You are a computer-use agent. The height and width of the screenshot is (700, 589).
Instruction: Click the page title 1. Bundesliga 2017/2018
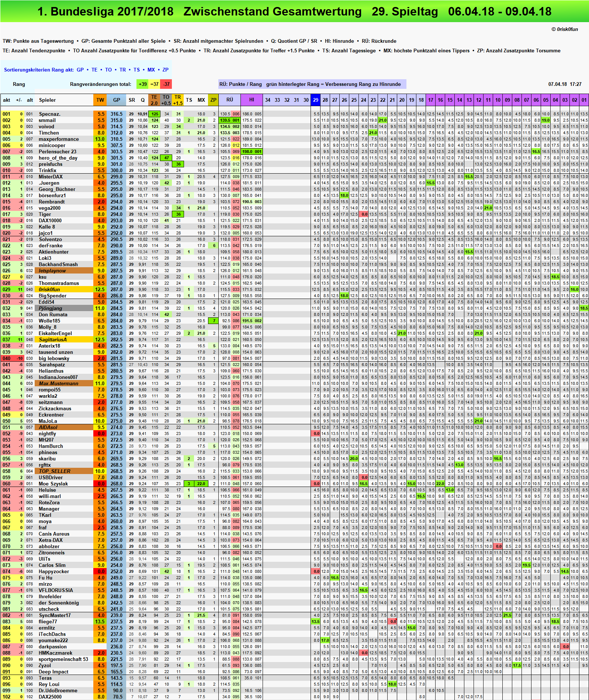pos(105,11)
